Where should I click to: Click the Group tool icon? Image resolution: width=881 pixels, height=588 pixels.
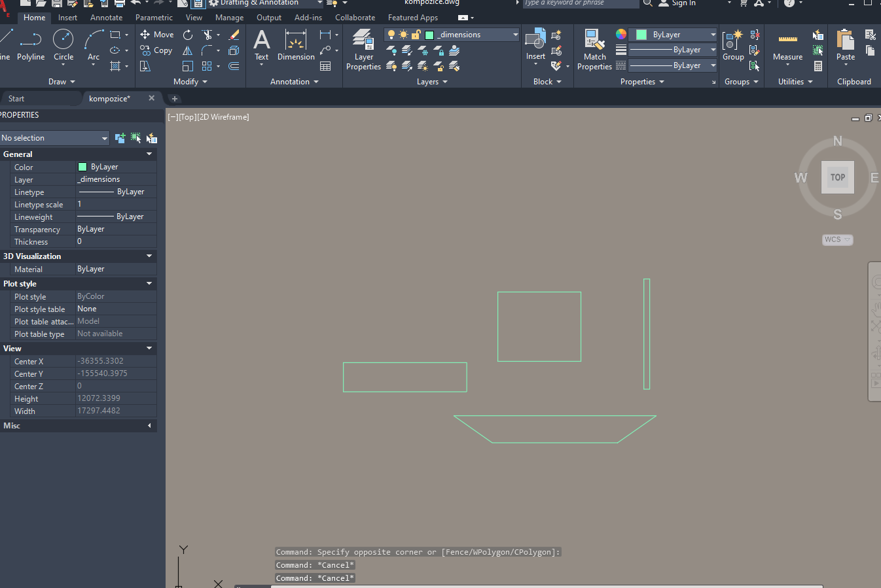pyautogui.click(x=733, y=45)
